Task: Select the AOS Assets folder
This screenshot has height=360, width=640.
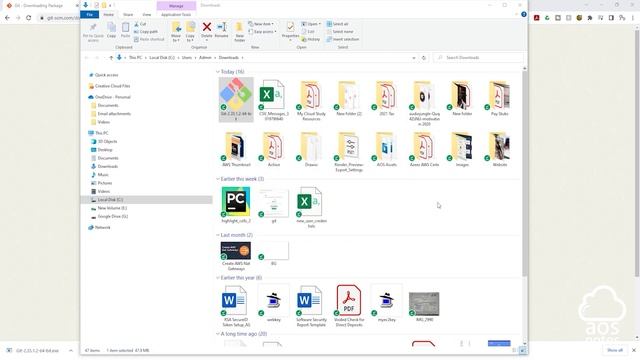Action: 387,149
